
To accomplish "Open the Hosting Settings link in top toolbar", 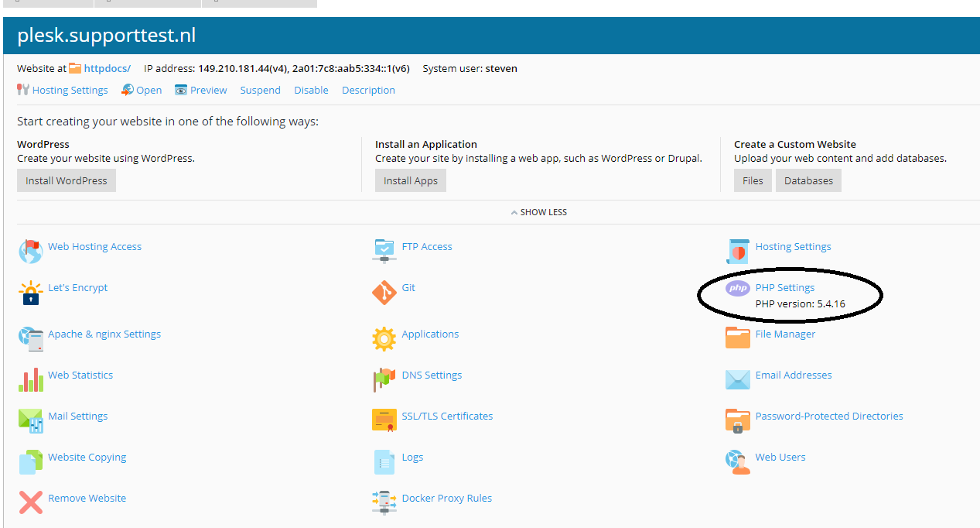I will click(70, 90).
